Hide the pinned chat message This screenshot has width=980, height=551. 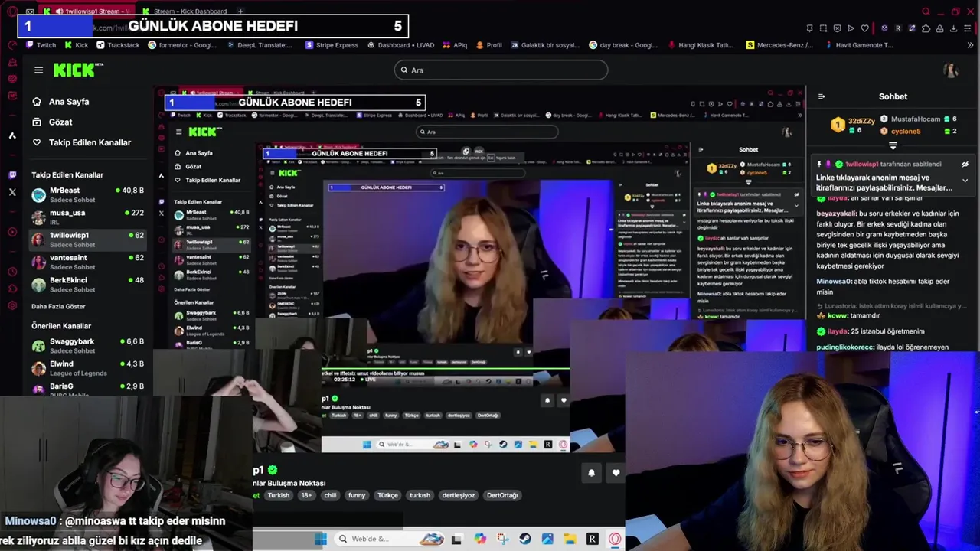pyautogui.click(x=965, y=164)
